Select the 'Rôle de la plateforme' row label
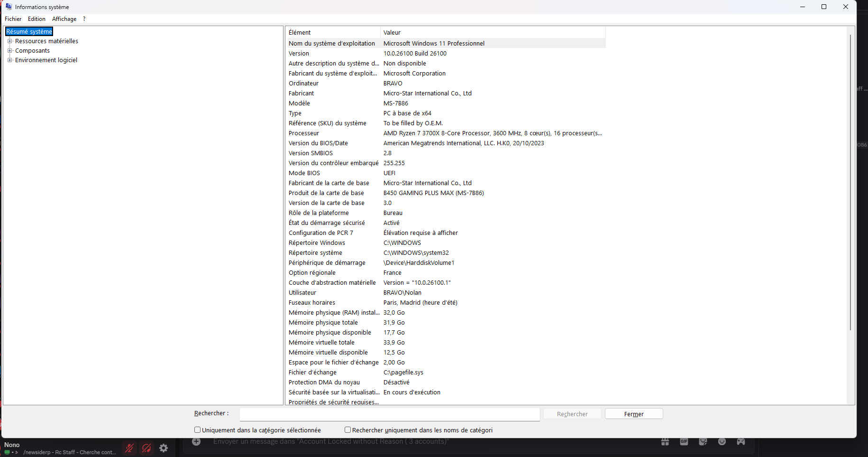This screenshot has width=868, height=457. 319,213
